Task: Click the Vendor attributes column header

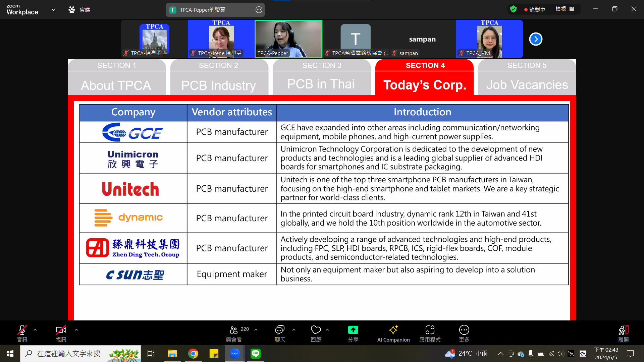Action: tap(232, 112)
